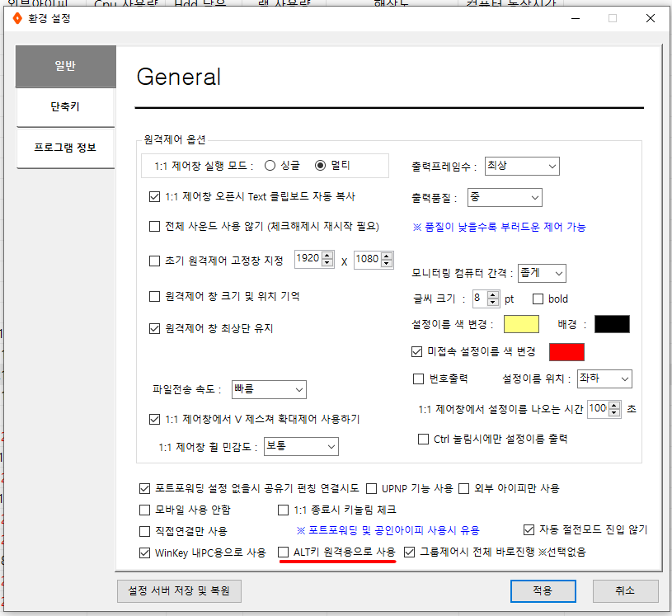Image resolution: width=672 pixels, height=616 pixels.
Task: Click the yellow 설정이름 색 swatch
Action: [x=521, y=324]
